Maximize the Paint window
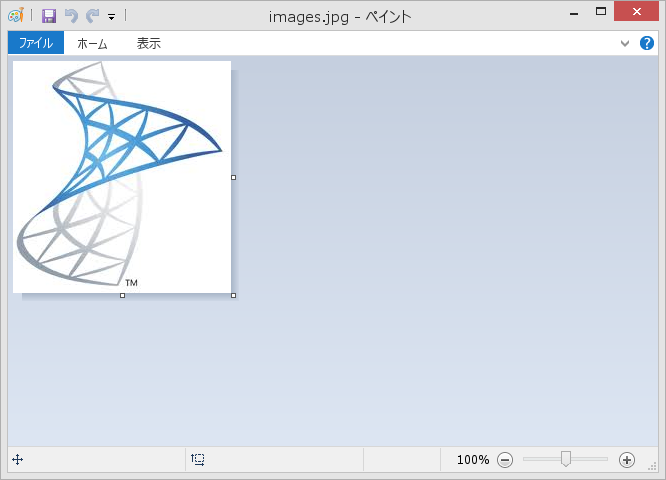The width and height of the screenshot is (666, 480). click(x=601, y=11)
